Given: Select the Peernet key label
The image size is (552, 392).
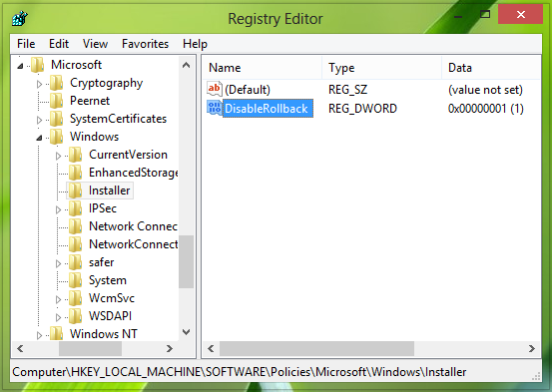Looking at the screenshot, I should tap(90, 101).
